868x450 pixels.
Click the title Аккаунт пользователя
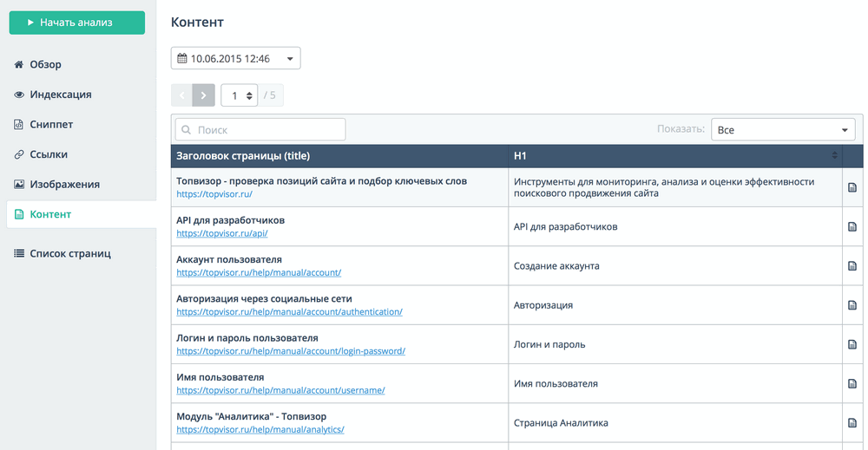click(x=229, y=259)
